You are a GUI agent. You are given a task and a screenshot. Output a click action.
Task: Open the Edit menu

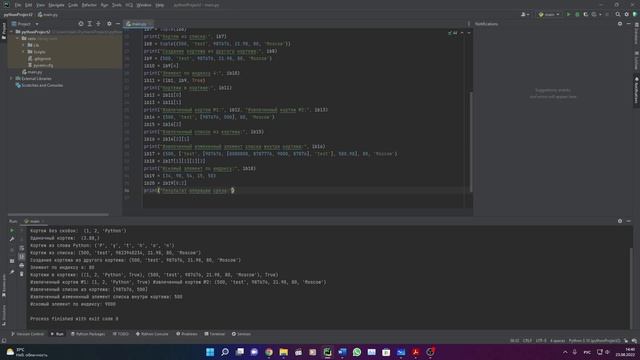28,5
